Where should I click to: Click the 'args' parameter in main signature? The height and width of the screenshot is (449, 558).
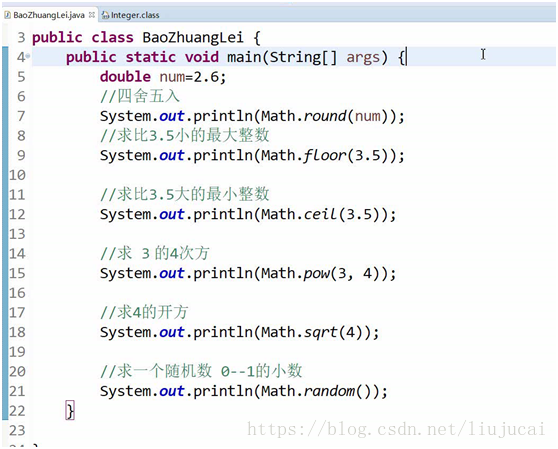click(363, 58)
